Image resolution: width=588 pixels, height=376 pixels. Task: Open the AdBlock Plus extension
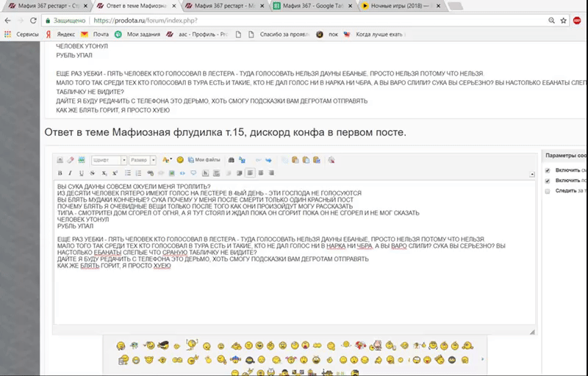[x=577, y=21]
